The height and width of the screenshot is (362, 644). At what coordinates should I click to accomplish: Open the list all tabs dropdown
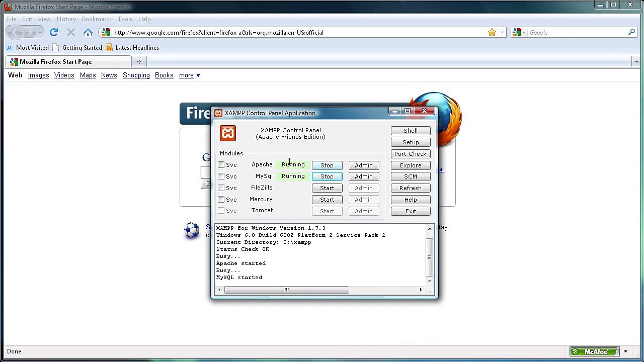636,62
